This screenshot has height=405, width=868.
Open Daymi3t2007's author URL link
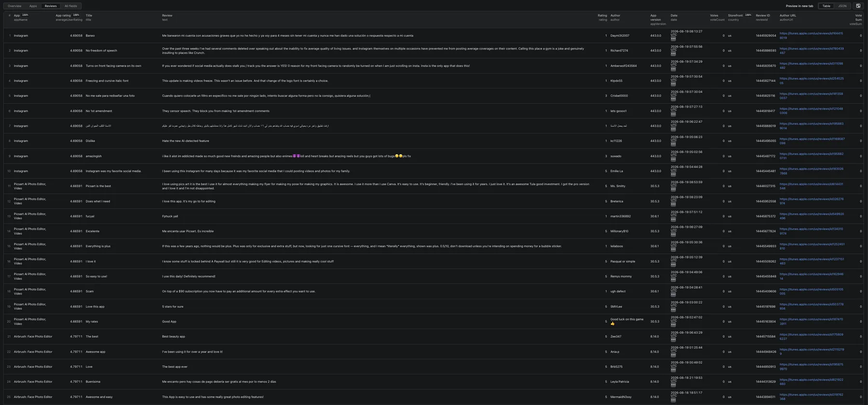(x=811, y=36)
